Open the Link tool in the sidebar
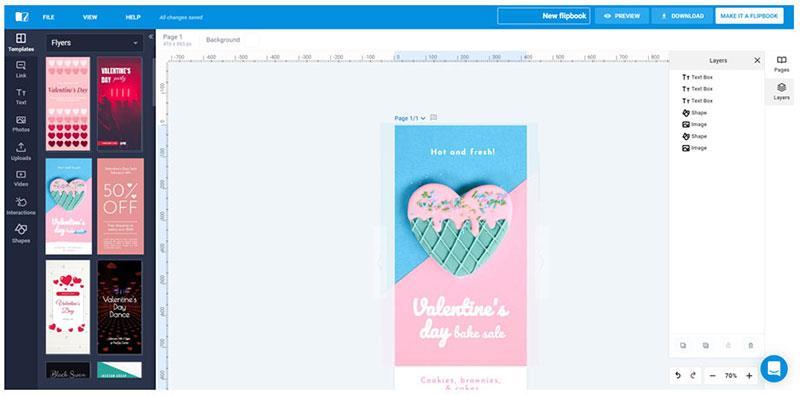This screenshot has height=395, width=800. 21,70
